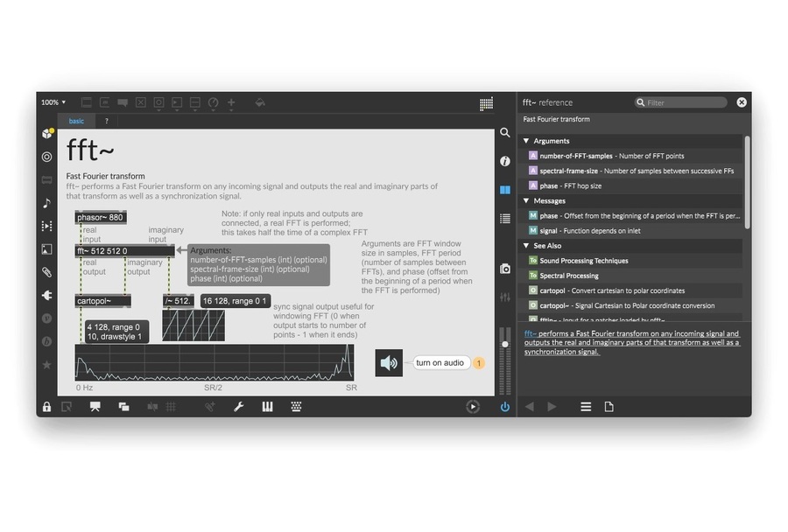The image size is (788, 532).
Task: Open the key mapping keyboard icon
Action: click(x=296, y=407)
